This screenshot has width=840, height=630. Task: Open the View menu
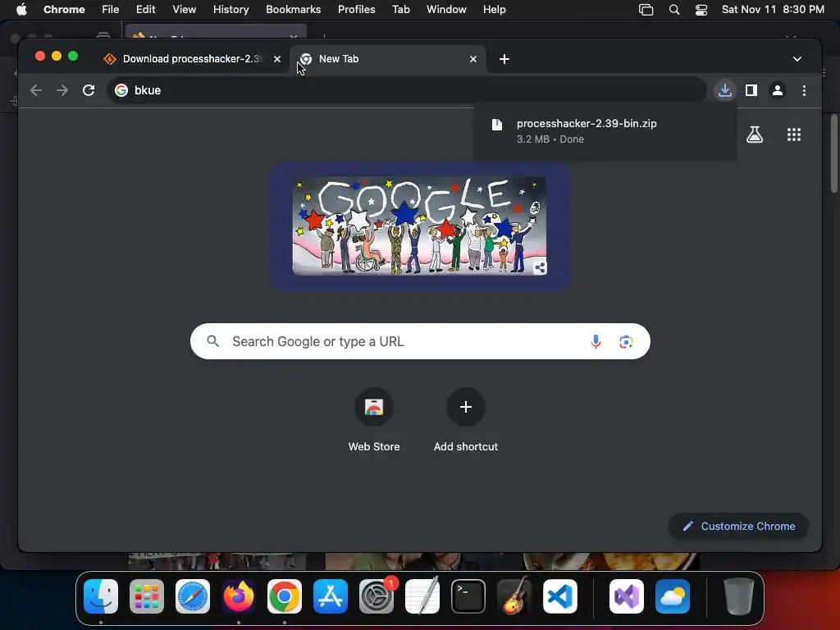click(x=184, y=10)
